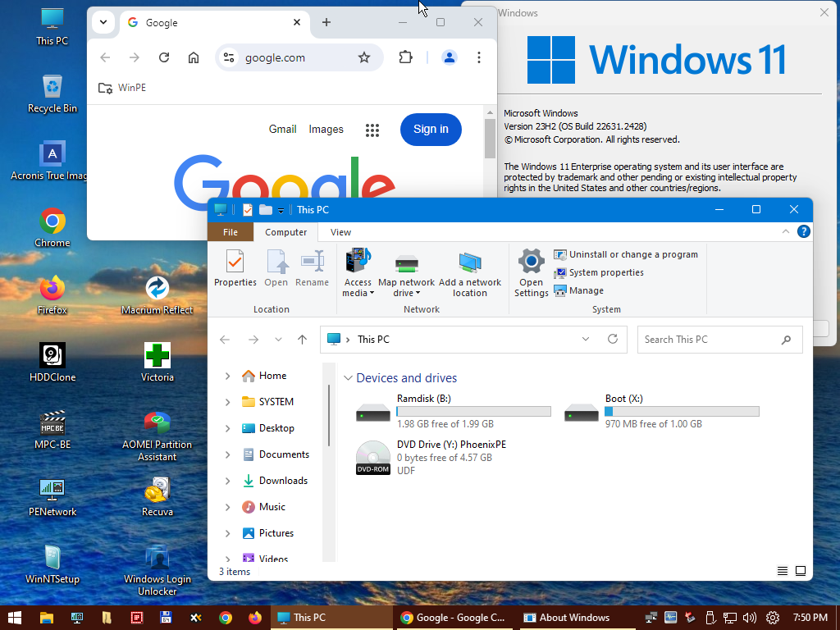Expand the Downloads tree node
Image resolution: width=840 pixels, height=630 pixels.
pyautogui.click(x=228, y=481)
